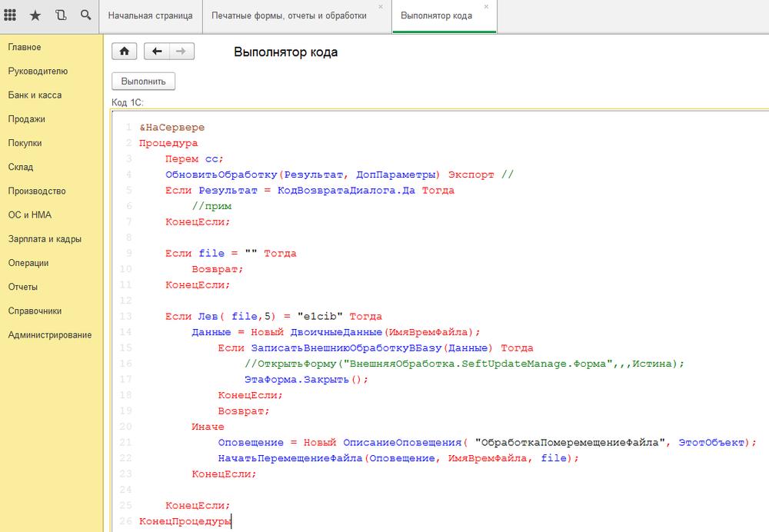Screen dimensions: 769x532
Task: Open the Операции section
Action: click(28, 263)
